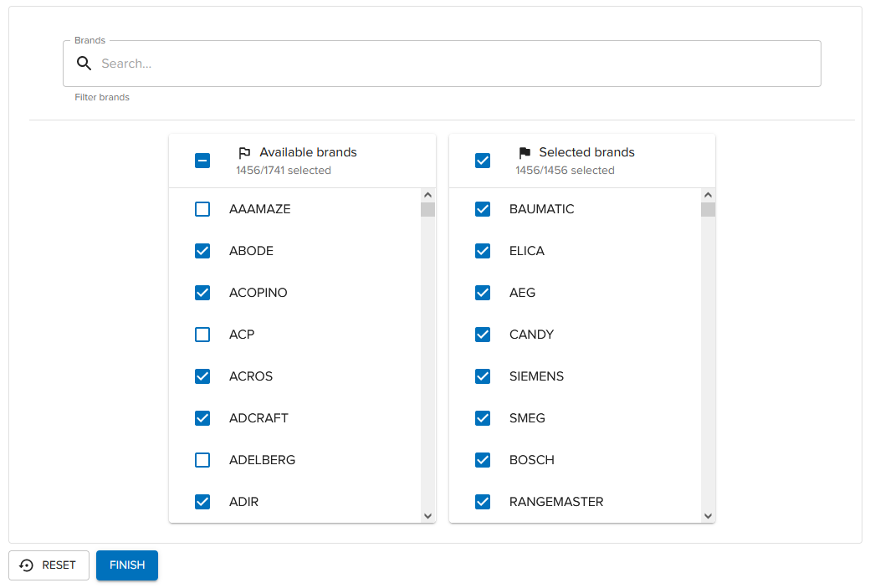Focus the Brands search field
870x588 pixels.
click(x=442, y=64)
